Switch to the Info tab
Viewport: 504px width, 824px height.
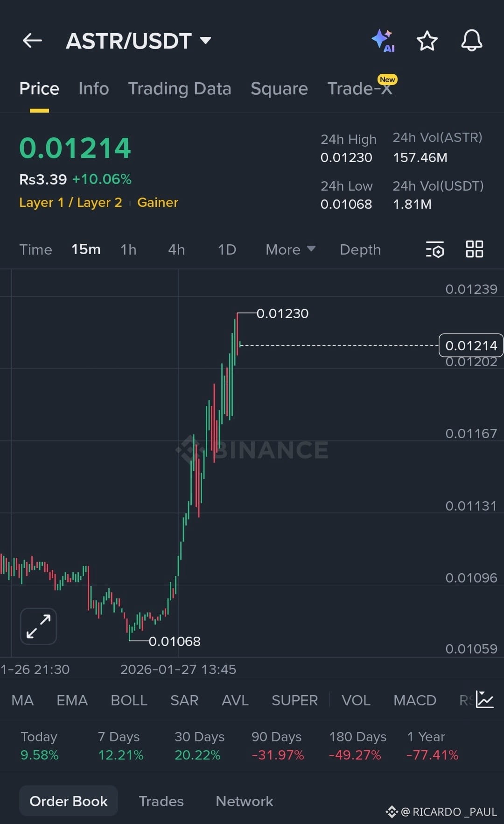pos(93,89)
